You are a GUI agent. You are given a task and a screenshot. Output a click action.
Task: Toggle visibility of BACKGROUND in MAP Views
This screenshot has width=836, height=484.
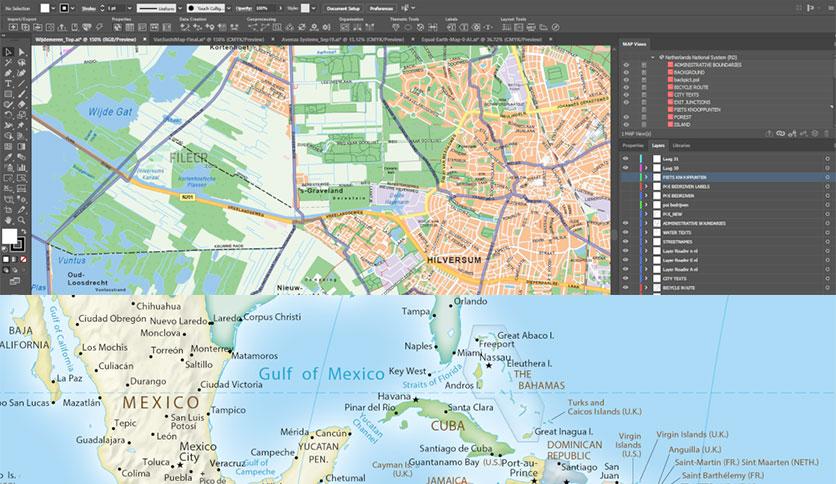(626, 72)
